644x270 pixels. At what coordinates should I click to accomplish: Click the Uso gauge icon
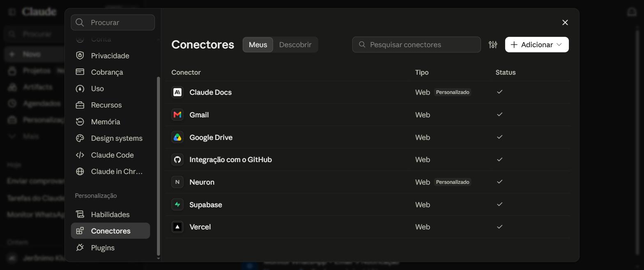click(80, 89)
